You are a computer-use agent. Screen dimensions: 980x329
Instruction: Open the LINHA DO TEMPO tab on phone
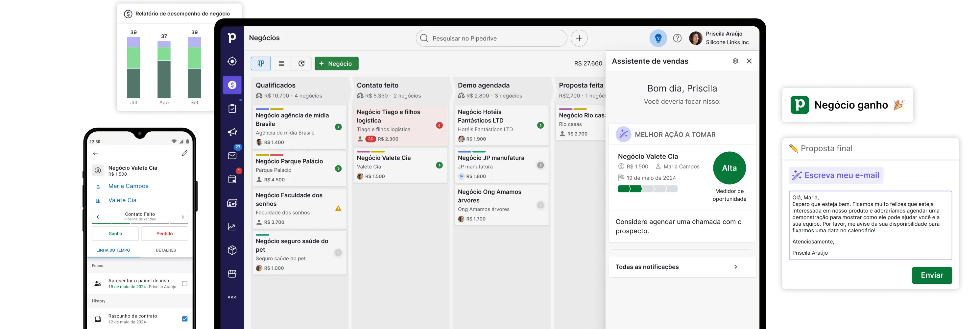click(x=113, y=250)
